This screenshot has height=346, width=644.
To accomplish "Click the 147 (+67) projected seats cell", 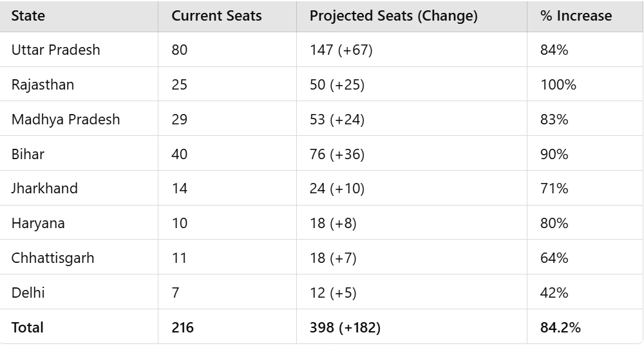I will click(341, 50).
